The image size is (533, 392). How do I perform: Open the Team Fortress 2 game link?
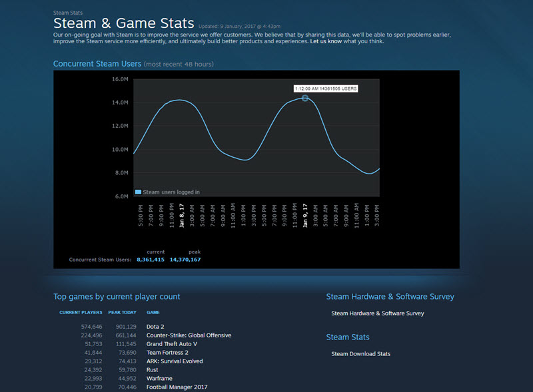[167, 353]
